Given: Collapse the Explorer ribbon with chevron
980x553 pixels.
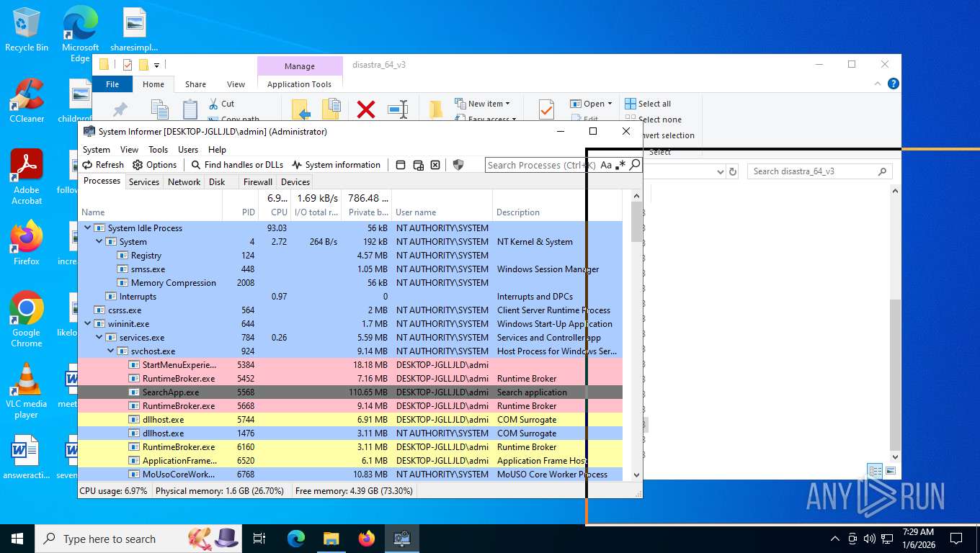Looking at the screenshot, I should [878, 84].
